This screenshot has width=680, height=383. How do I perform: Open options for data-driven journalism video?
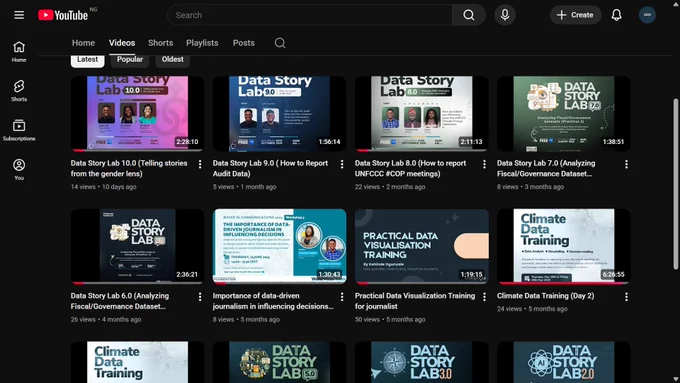pos(342,297)
